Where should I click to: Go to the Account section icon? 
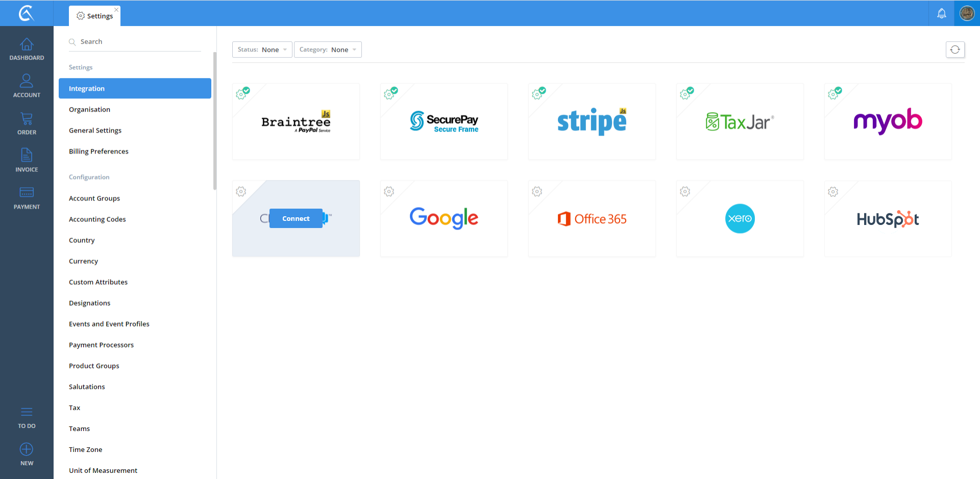point(27,81)
